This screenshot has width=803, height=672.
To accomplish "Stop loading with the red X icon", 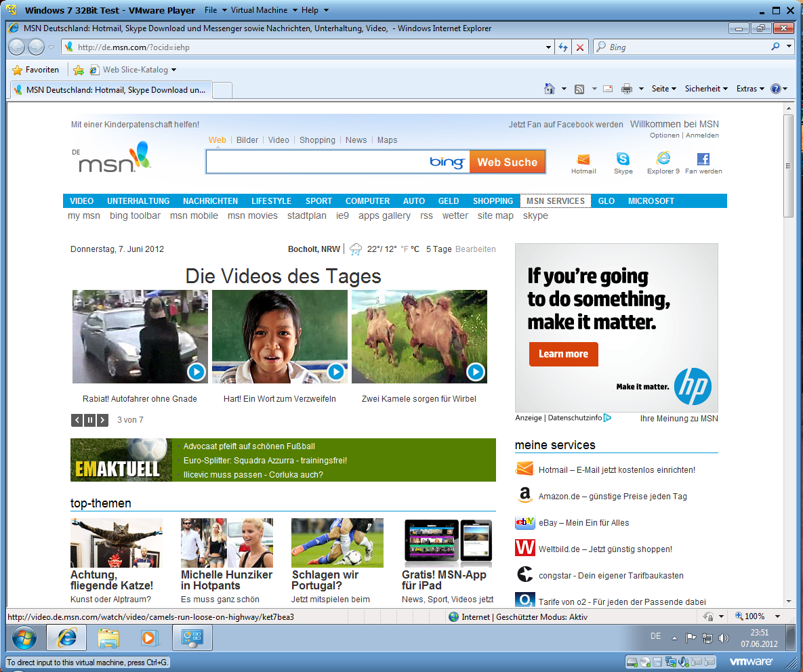I will point(579,47).
